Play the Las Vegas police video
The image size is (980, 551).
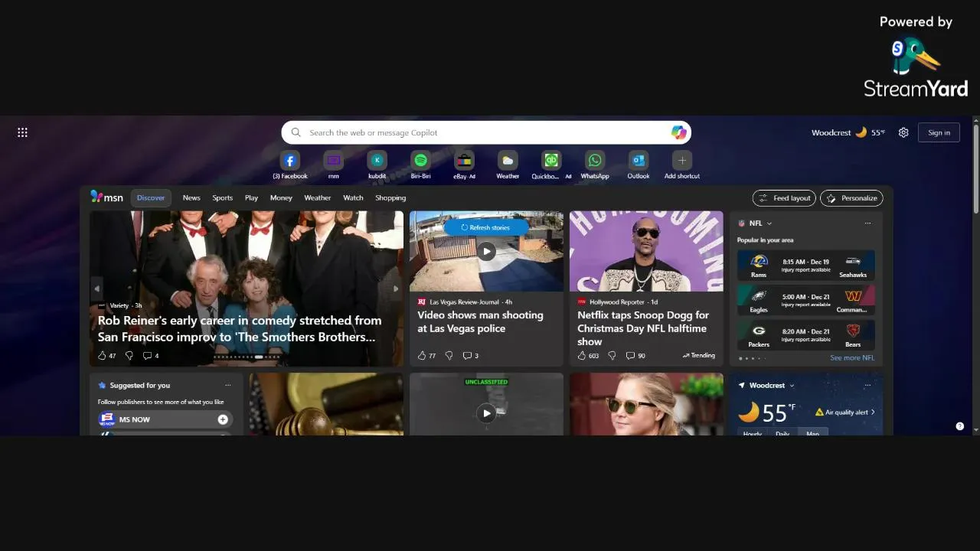tap(486, 251)
